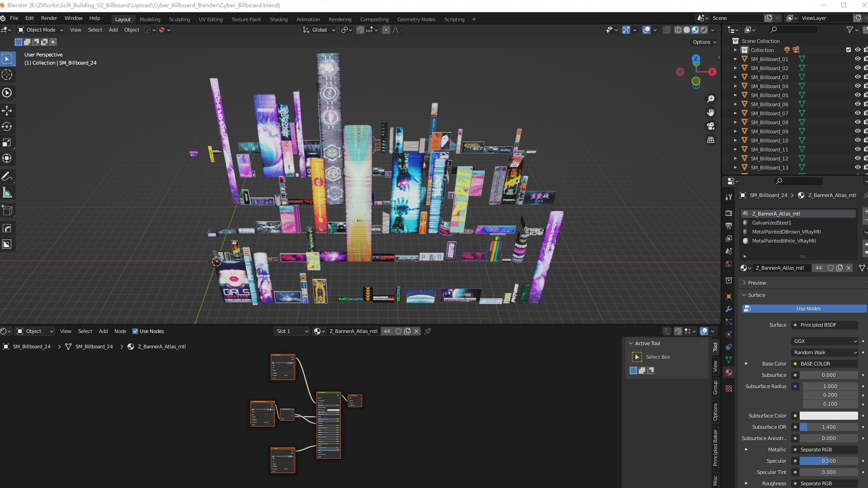Switch perspective/orthographic grid icon
Screen dimensions: 868x488
710,140
